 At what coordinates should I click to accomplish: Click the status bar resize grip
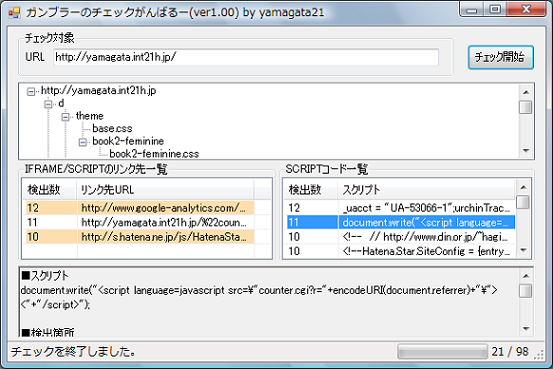point(539,355)
